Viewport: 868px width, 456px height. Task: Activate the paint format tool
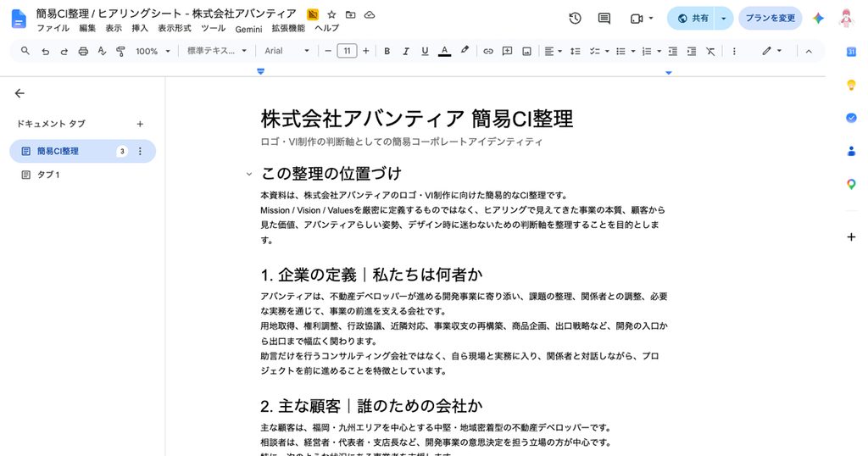coord(120,51)
